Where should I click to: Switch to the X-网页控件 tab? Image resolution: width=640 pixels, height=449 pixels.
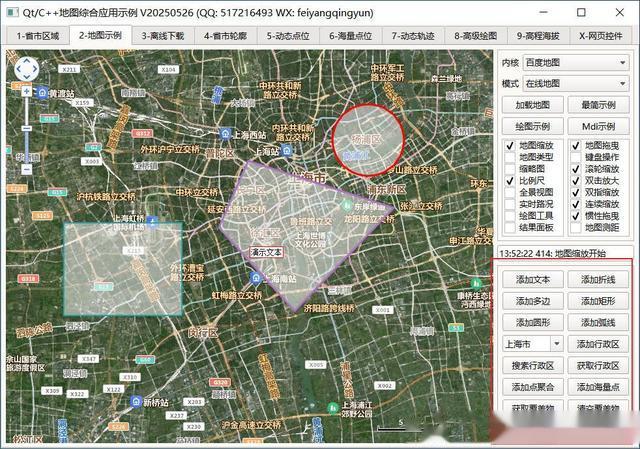(601, 36)
